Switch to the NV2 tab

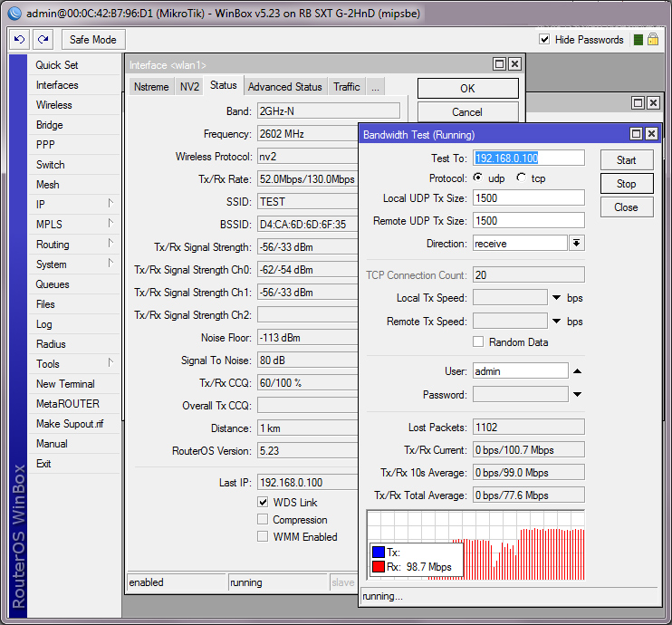tap(189, 87)
